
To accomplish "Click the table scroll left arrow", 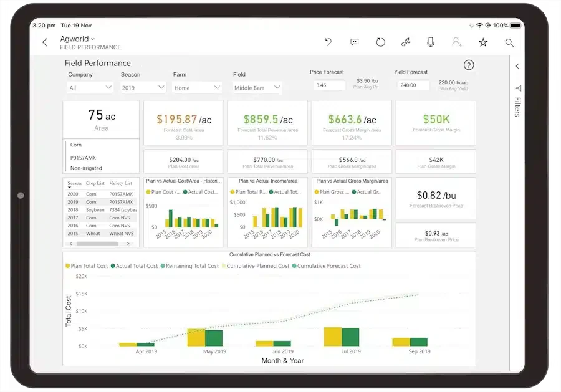I will [71, 244].
